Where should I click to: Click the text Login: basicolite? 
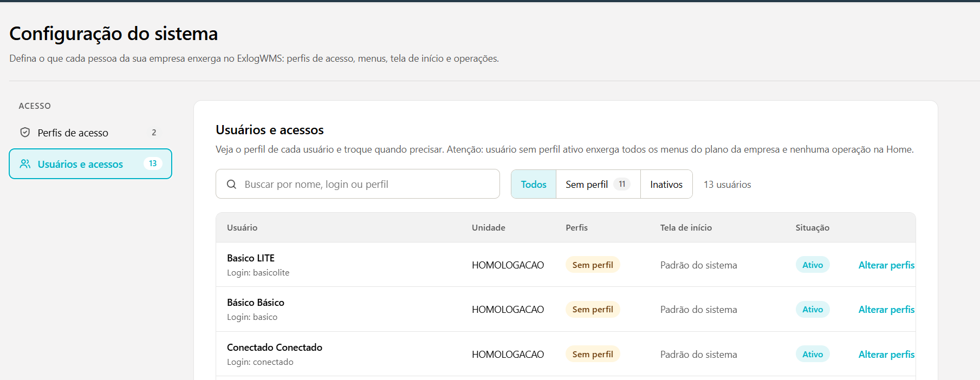point(258,273)
